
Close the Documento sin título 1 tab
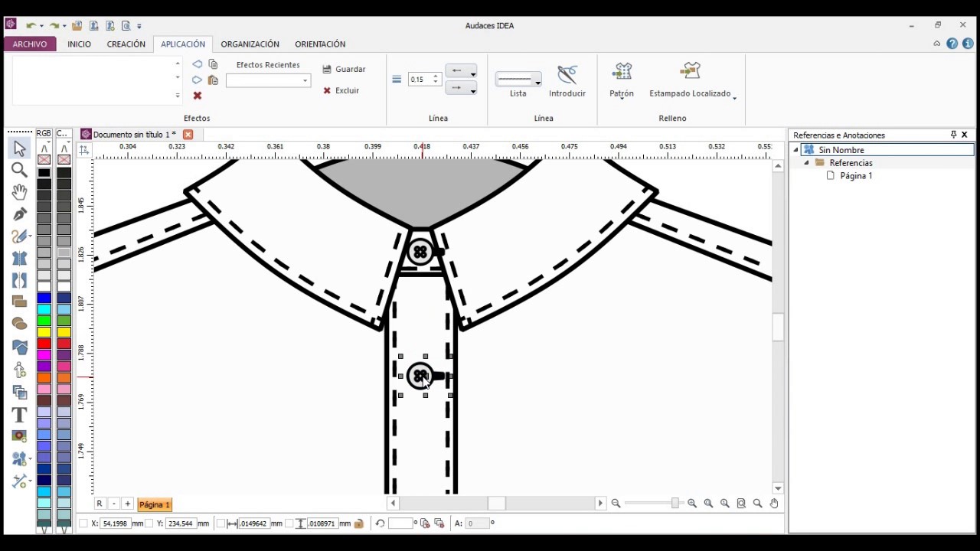tap(188, 134)
